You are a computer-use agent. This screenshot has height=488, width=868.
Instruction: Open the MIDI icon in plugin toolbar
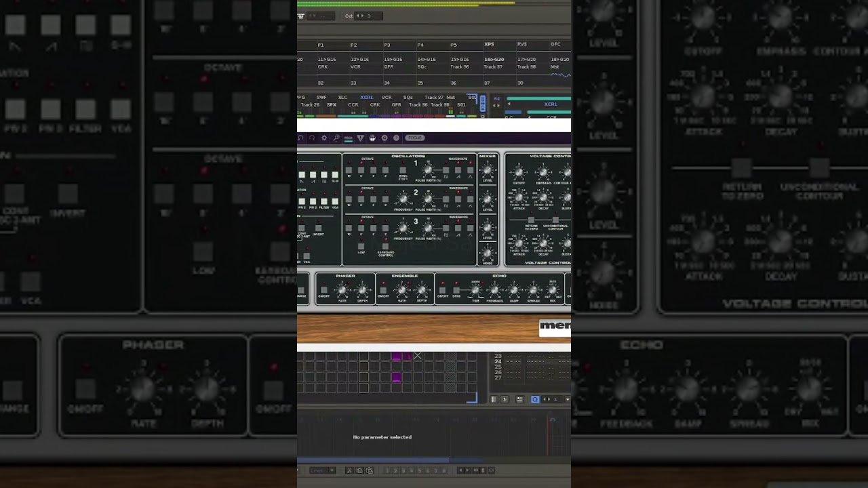[x=349, y=138]
